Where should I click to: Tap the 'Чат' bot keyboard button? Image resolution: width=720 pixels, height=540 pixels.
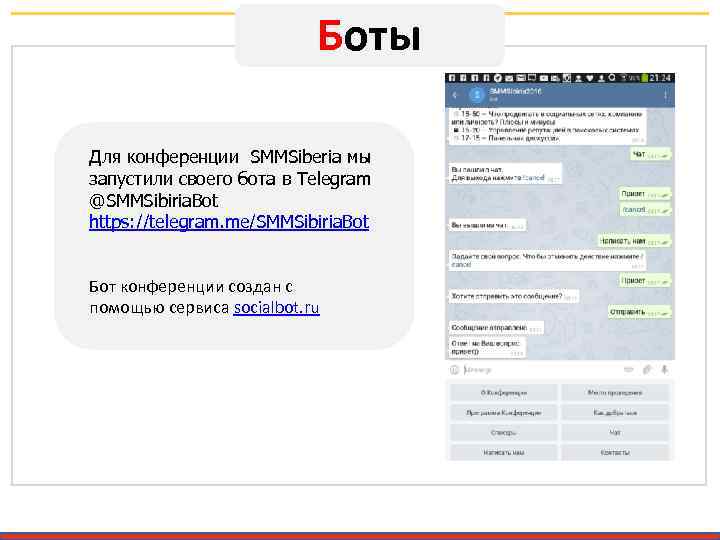(615, 433)
